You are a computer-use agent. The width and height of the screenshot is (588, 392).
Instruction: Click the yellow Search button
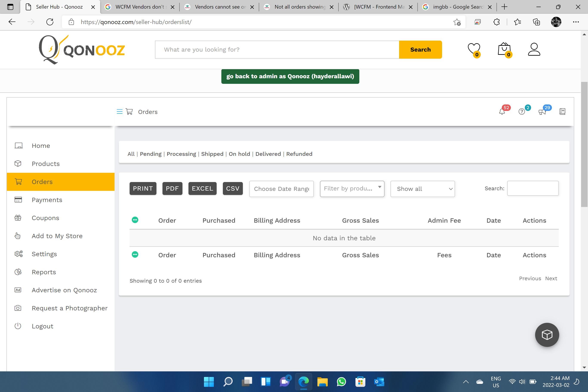(x=420, y=49)
